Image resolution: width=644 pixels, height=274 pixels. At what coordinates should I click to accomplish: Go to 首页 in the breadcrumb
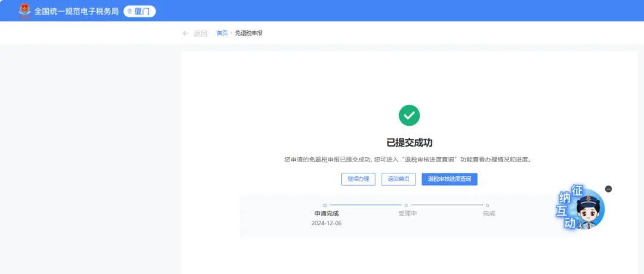pos(222,33)
